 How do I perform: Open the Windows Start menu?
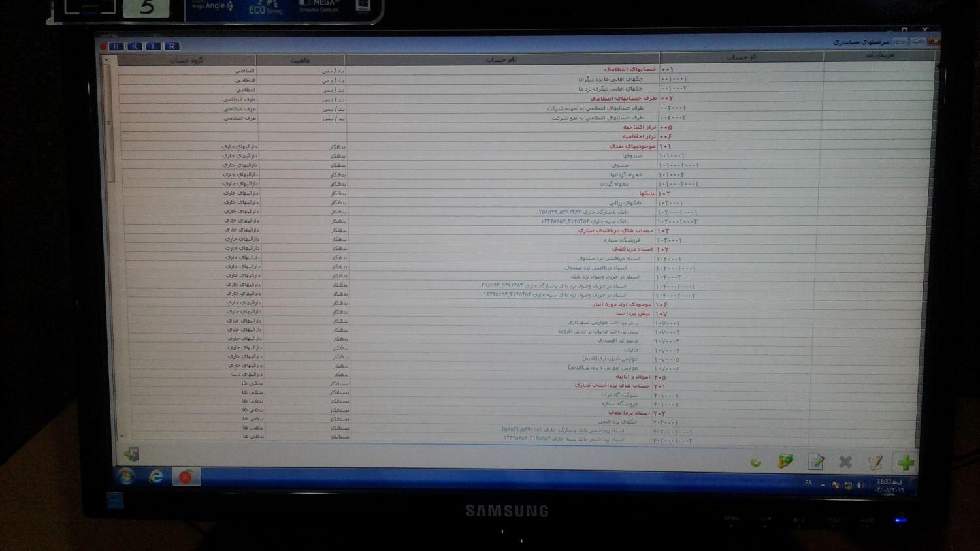(126, 477)
